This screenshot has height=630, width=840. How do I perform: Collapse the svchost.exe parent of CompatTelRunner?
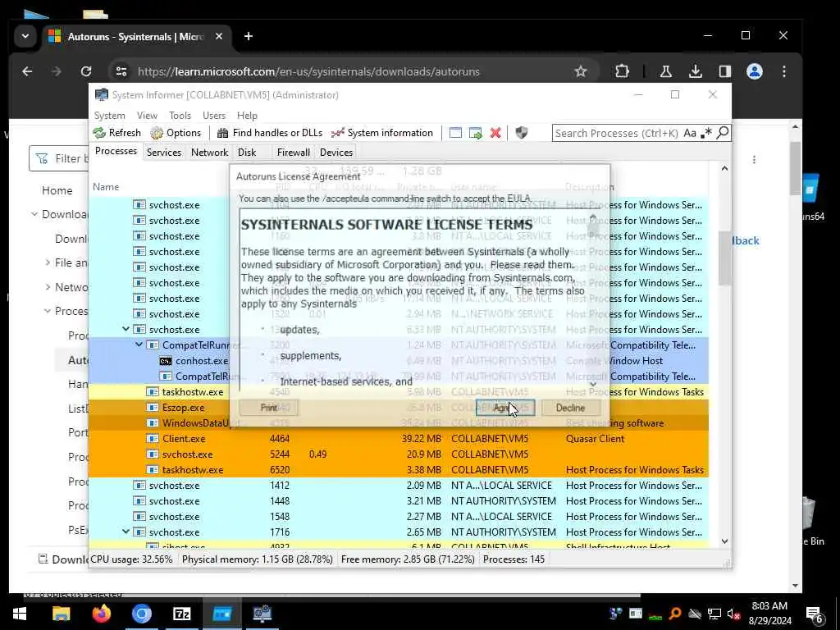pyautogui.click(x=126, y=329)
